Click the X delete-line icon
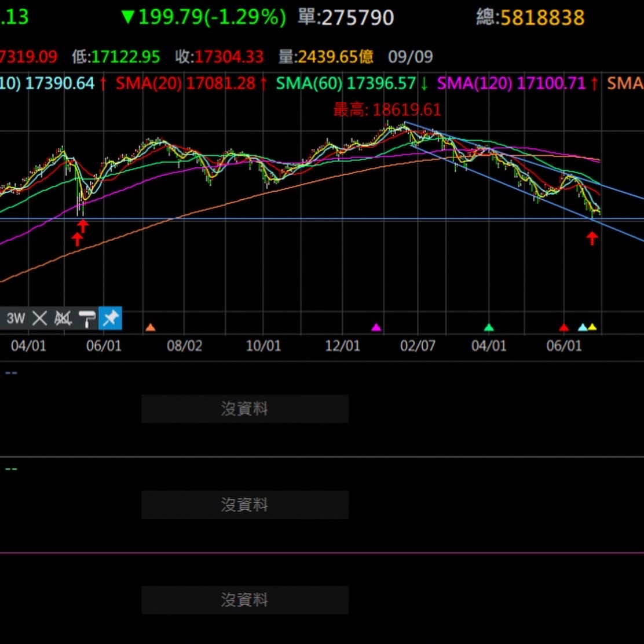This screenshot has height=644, width=644. 39,319
